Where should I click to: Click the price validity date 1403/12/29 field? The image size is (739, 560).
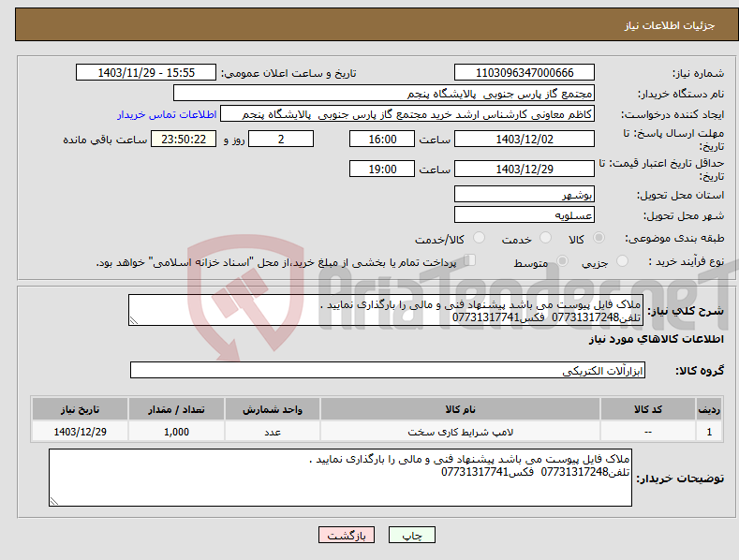coord(525,169)
